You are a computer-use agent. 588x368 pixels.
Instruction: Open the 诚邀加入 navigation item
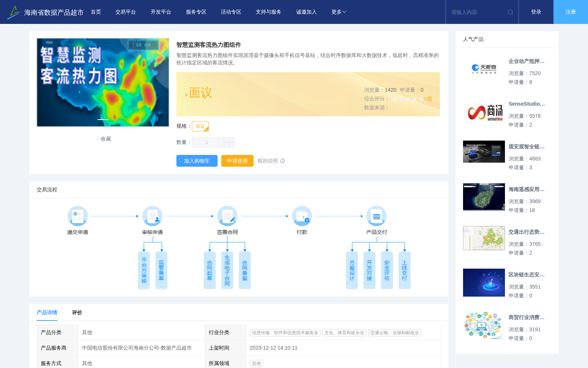306,12
